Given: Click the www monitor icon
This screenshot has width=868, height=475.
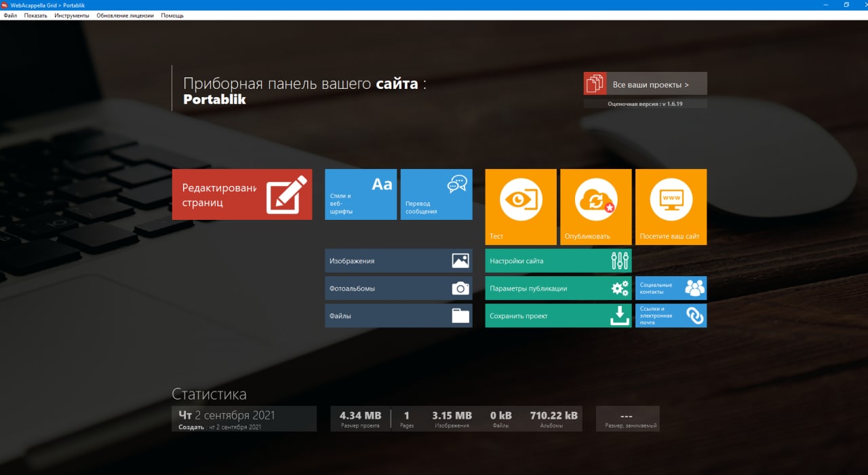Looking at the screenshot, I should pyautogui.click(x=671, y=200).
